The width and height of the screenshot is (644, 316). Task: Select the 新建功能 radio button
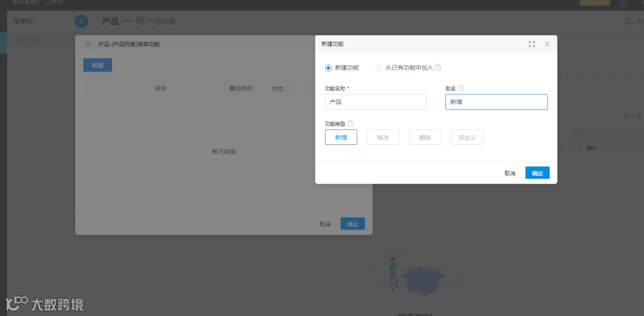pos(328,68)
